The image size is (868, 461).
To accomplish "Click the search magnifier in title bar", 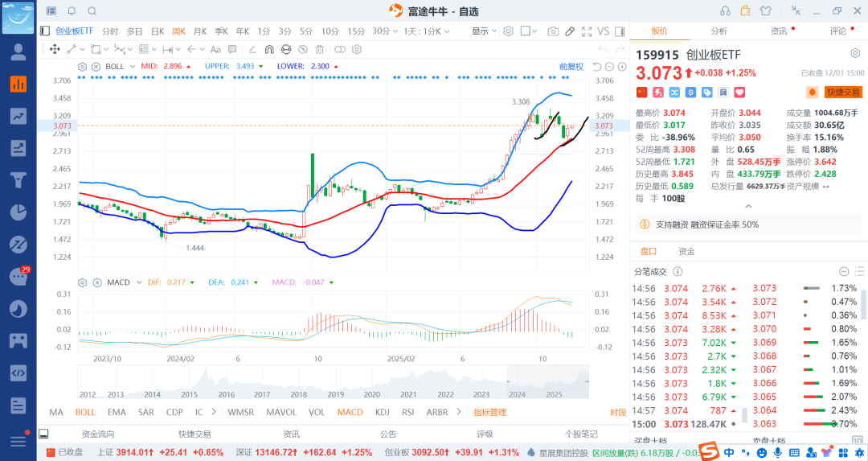I will [x=92, y=11].
